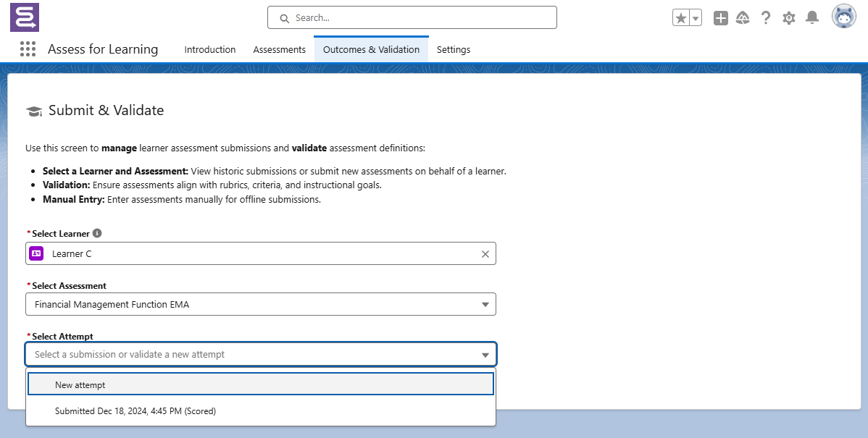Open the App Launcher grid icon
This screenshot has width=868, height=438.
28,49
